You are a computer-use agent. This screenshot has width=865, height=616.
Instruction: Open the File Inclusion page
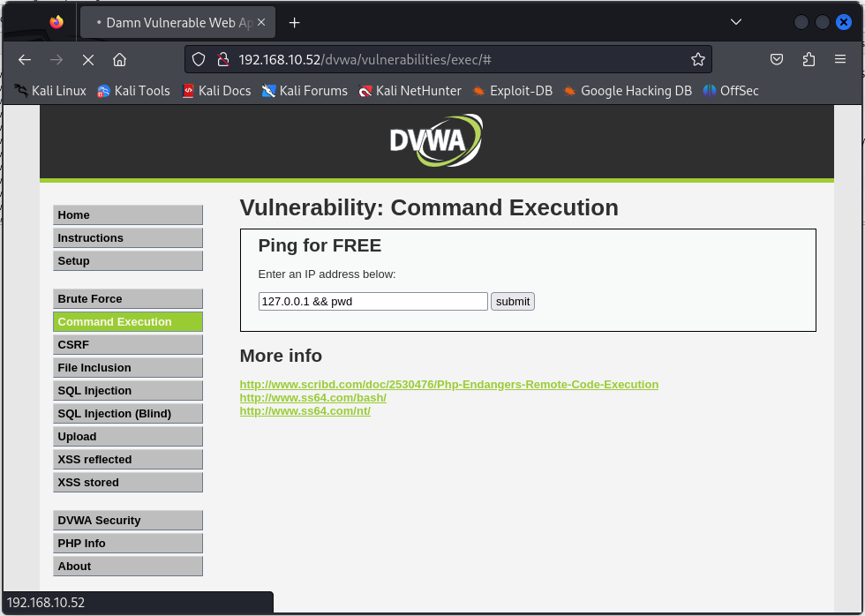pos(128,368)
